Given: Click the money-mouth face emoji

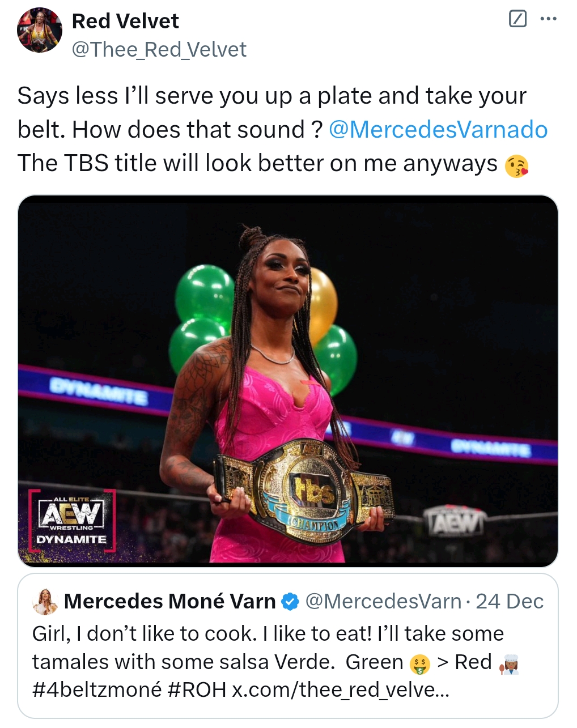Looking at the screenshot, I should (x=420, y=663).
